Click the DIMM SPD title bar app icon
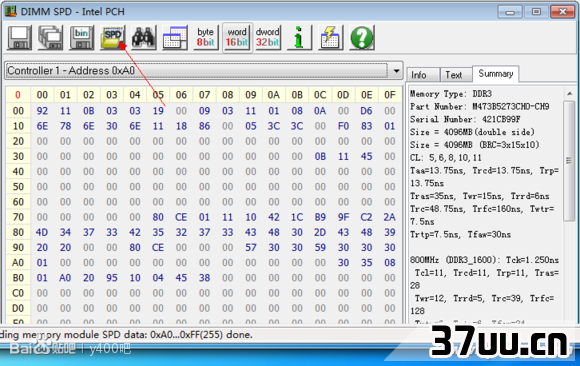 (x=11, y=11)
